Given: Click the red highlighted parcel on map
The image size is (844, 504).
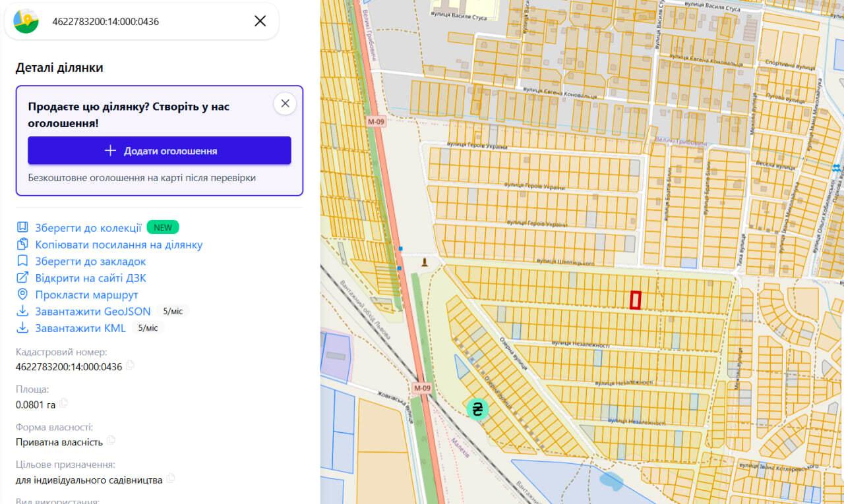Looking at the screenshot, I should pyautogui.click(x=636, y=300).
